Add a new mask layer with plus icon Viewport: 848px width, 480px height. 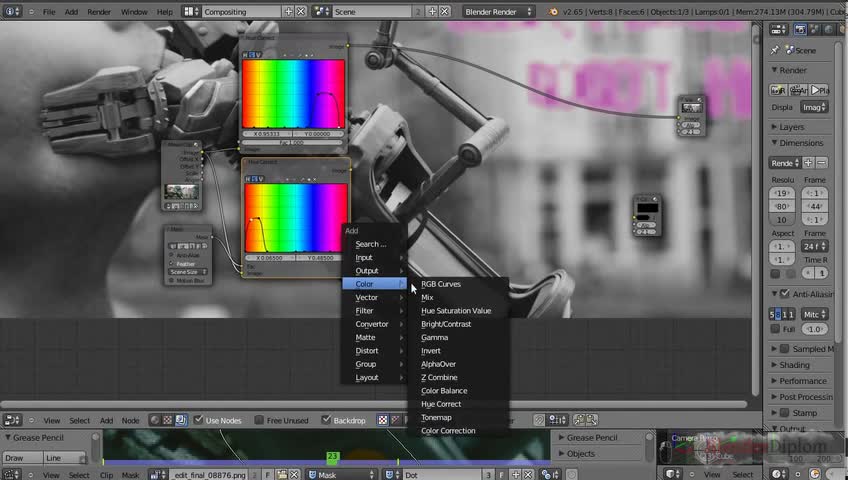pyautogui.click(x=515, y=475)
